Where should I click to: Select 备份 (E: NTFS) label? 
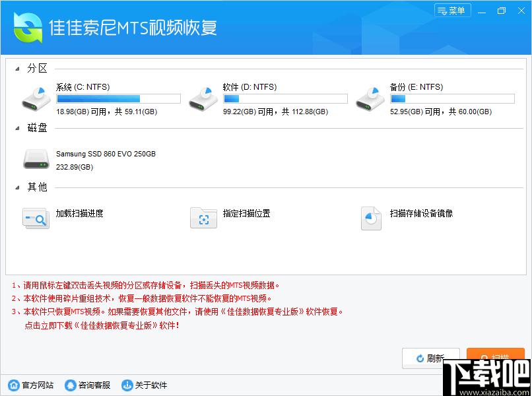click(x=416, y=87)
